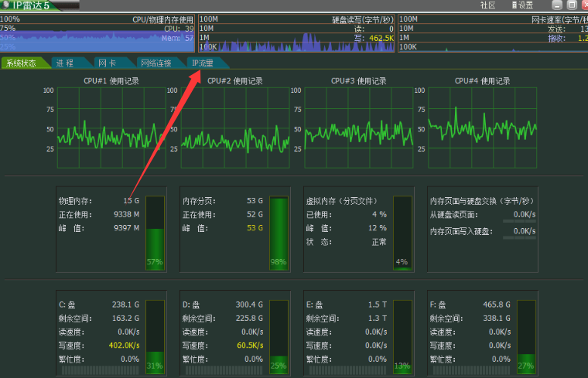Viewport: 588px width, 378px height.
Task: Select the 网卡 tab
Action: pyautogui.click(x=107, y=63)
